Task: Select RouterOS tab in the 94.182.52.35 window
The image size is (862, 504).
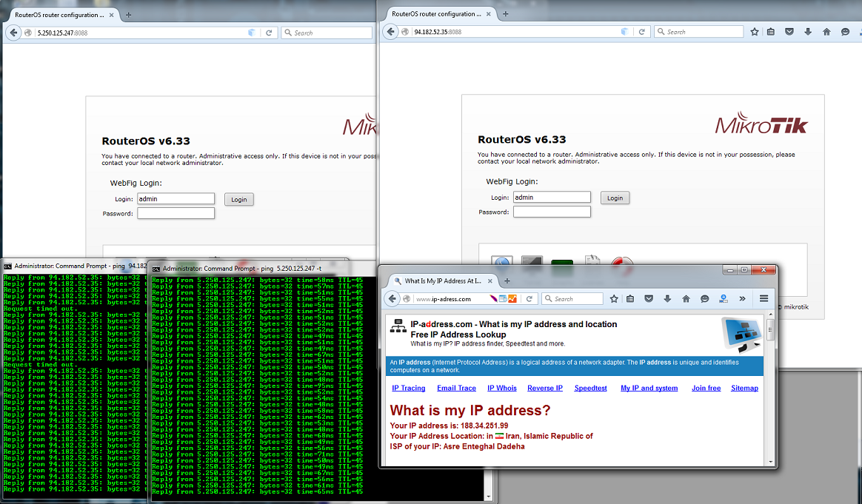Action: pos(437,14)
